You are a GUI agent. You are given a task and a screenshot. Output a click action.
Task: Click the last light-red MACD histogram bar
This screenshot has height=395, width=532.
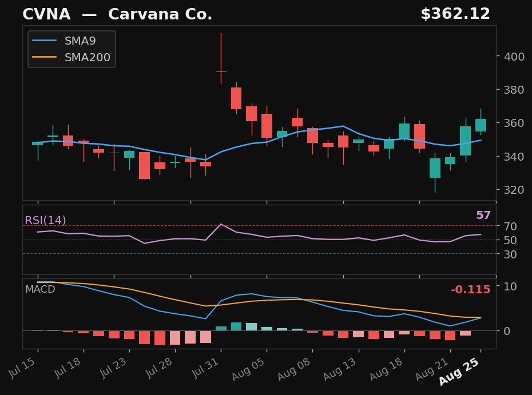coord(465,333)
